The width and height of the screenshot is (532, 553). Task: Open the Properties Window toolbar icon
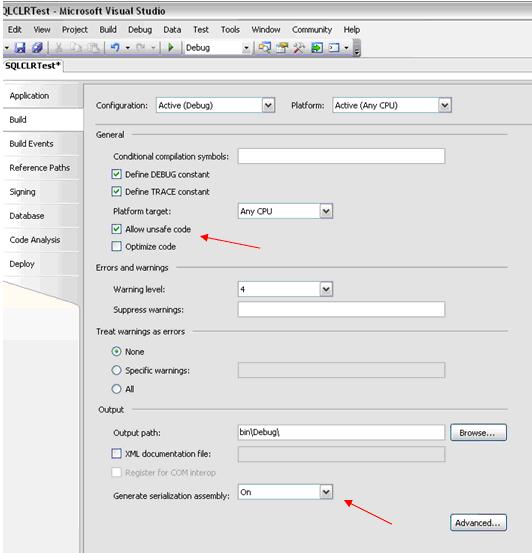point(282,48)
